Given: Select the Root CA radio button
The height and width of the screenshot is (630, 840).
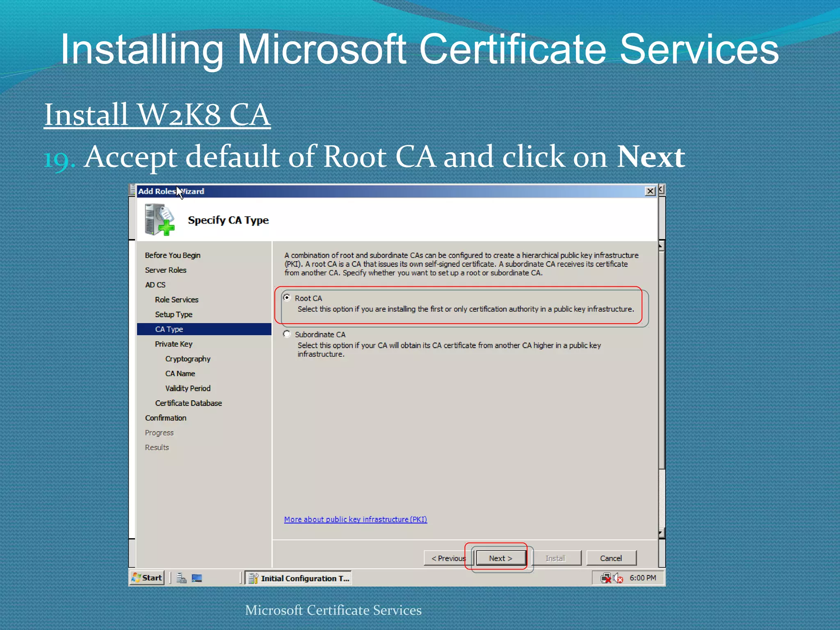Looking at the screenshot, I should [287, 298].
